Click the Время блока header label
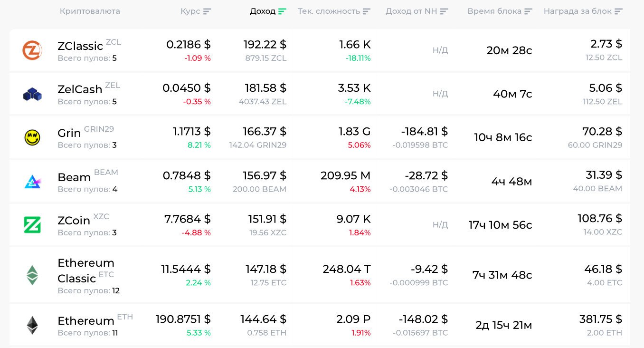644x348 pixels. coord(494,11)
